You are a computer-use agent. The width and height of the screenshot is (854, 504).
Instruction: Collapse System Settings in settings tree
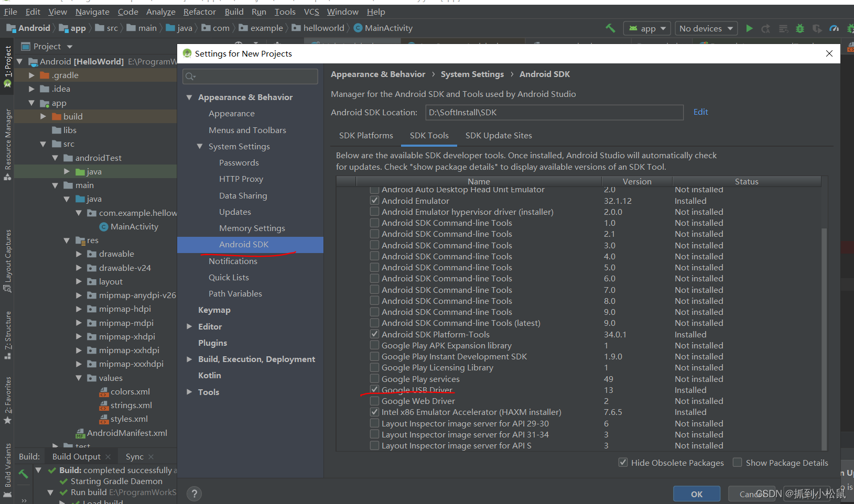tap(200, 146)
